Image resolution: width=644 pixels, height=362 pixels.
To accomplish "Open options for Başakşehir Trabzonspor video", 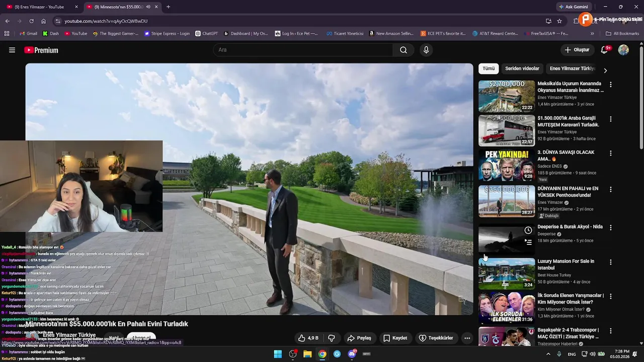I will click(611, 331).
